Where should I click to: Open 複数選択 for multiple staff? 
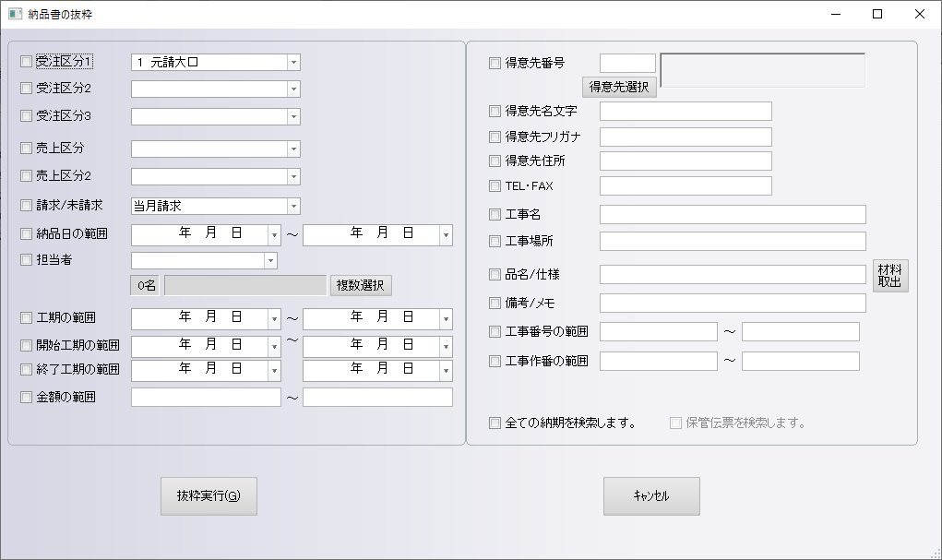(x=361, y=286)
